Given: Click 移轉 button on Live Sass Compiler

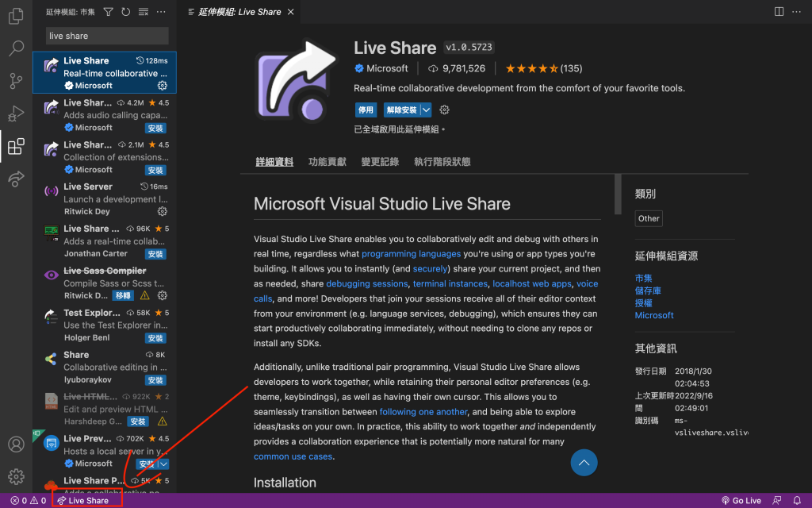Looking at the screenshot, I should [x=123, y=295].
